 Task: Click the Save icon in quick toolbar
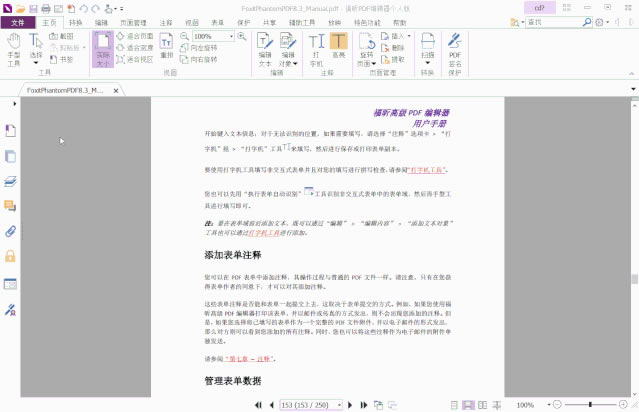tap(33, 8)
